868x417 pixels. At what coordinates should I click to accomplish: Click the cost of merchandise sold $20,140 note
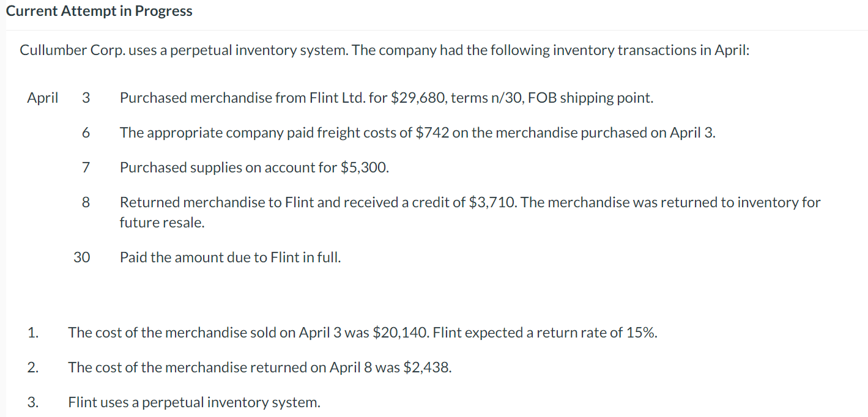363,333
